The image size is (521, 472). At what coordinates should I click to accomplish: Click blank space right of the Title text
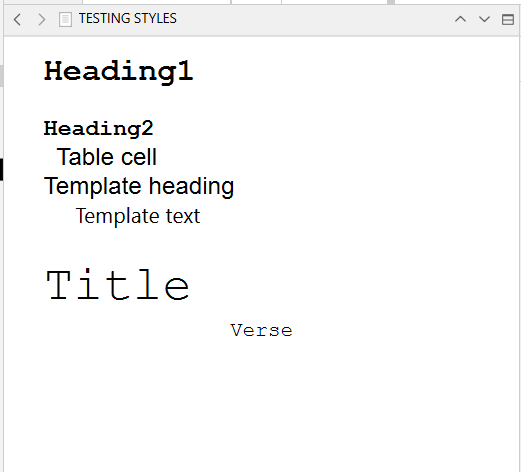click(x=353, y=284)
